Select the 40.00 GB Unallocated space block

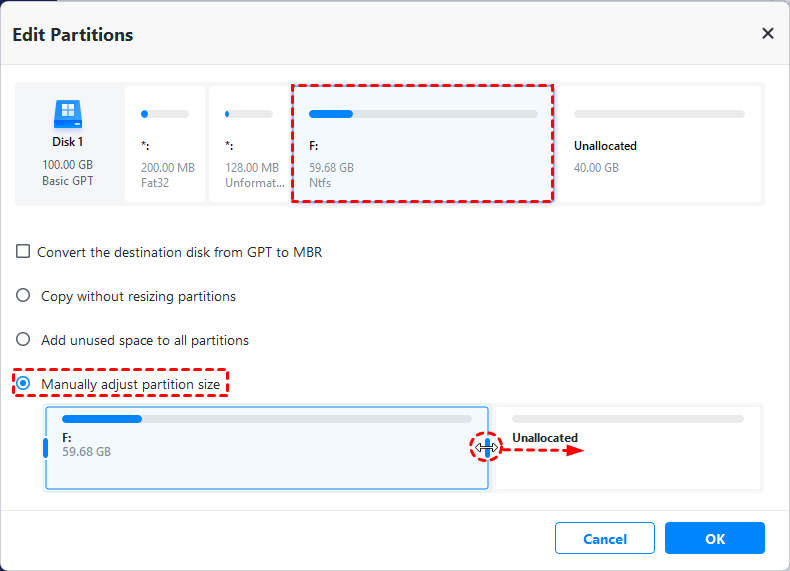658,144
